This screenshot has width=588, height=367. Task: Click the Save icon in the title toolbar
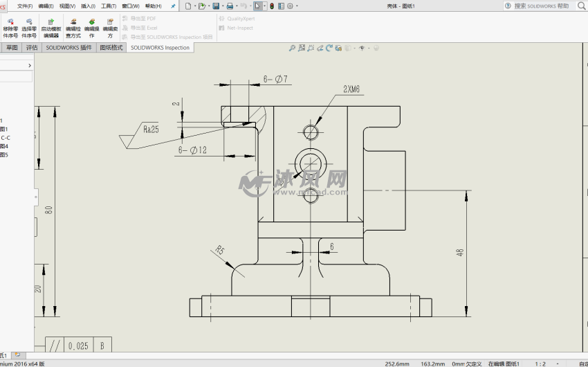coord(216,6)
